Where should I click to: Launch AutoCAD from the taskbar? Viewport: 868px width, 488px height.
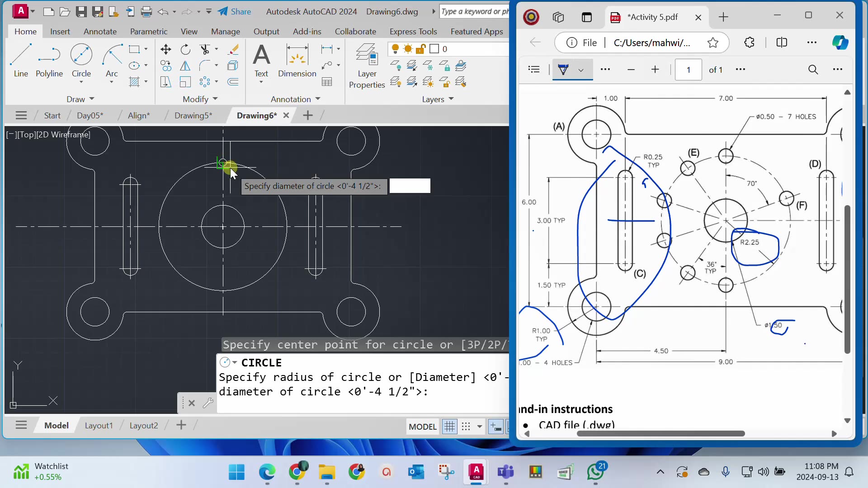point(476,472)
